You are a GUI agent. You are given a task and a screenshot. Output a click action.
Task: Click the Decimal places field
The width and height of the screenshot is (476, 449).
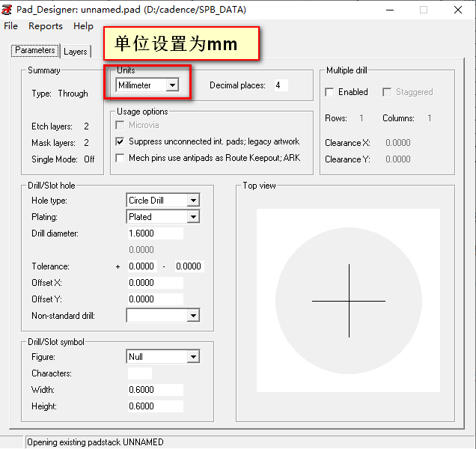pos(280,85)
